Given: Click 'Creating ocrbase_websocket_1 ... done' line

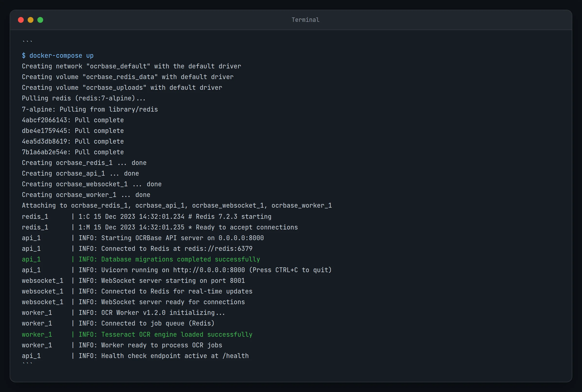Looking at the screenshot, I should [92, 184].
